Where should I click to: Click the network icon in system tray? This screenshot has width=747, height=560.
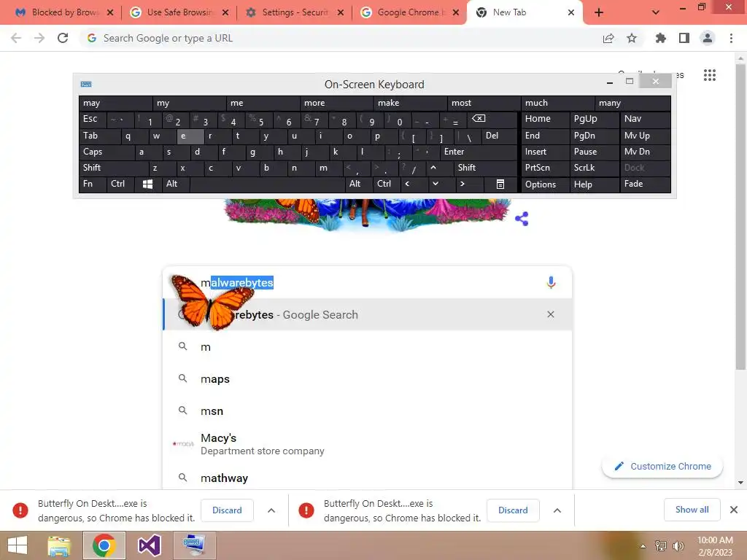[x=661, y=546]
